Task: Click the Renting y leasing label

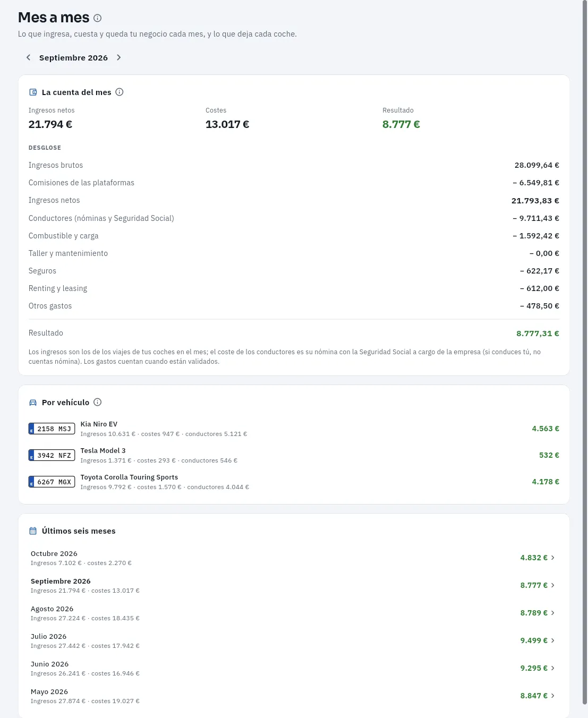Action: click(58, 288)
